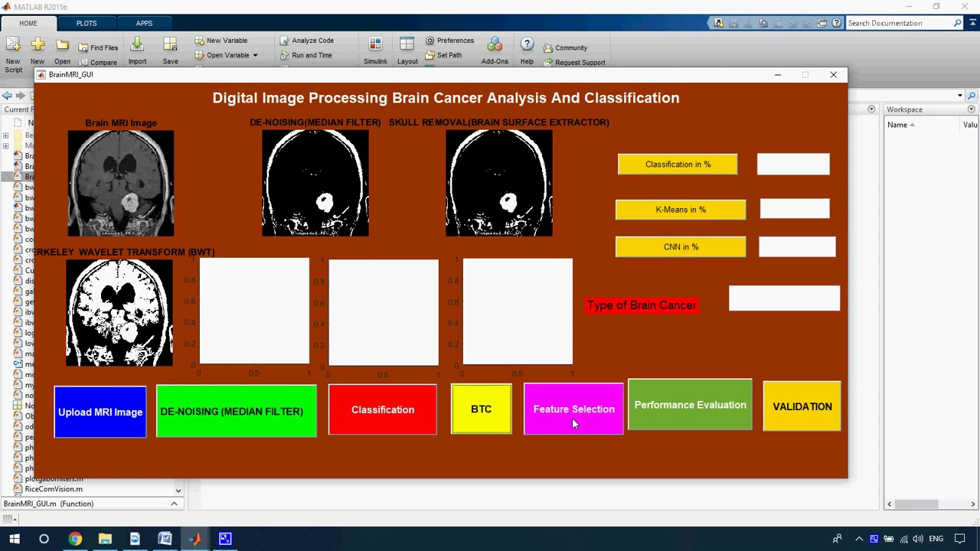Open the Windows Start menu
Screen dimensions: 980x551
tap(14, 539)
